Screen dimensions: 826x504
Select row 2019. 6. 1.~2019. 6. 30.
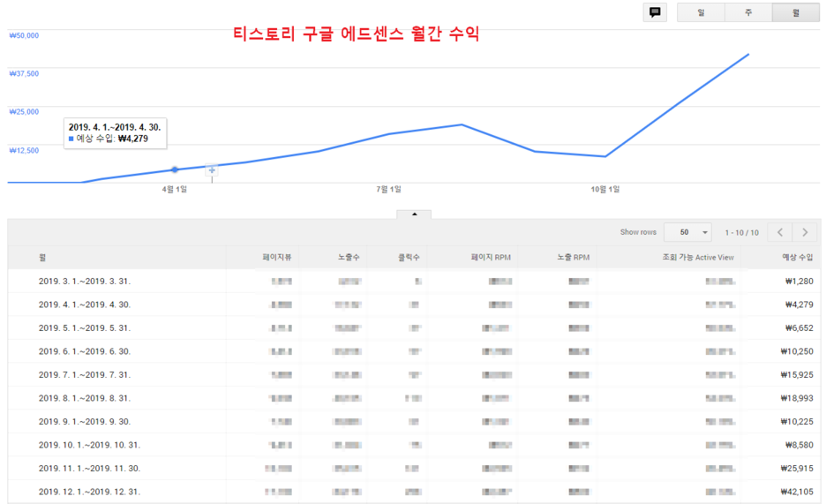[414, 351]
